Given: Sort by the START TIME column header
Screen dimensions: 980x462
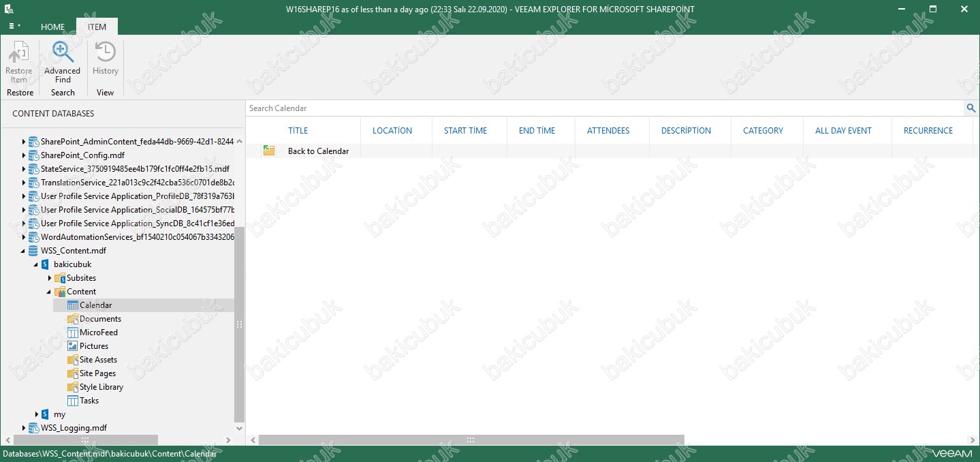Looking at the screenshot, I should click(x=466, y=131).
